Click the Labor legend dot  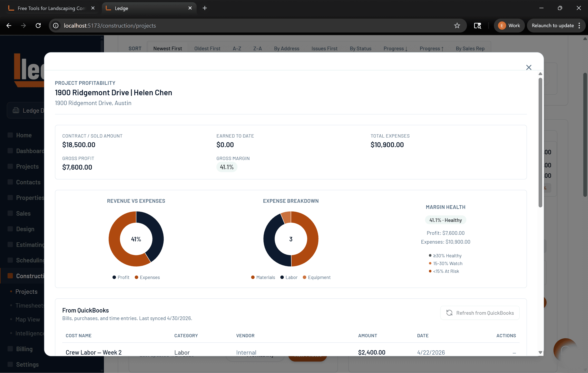pyautogui.click(x=282, y=277)
